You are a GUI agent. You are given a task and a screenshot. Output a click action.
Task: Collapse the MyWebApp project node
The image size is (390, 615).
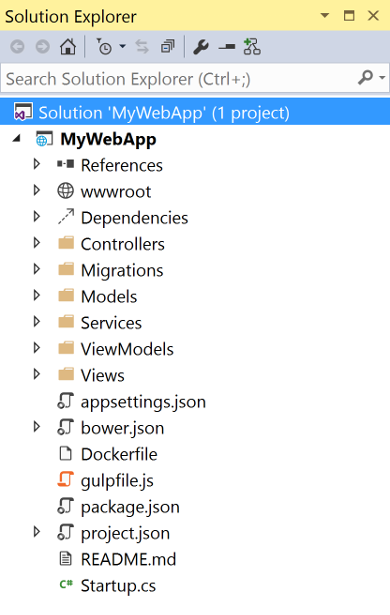[x=16, y=138]
